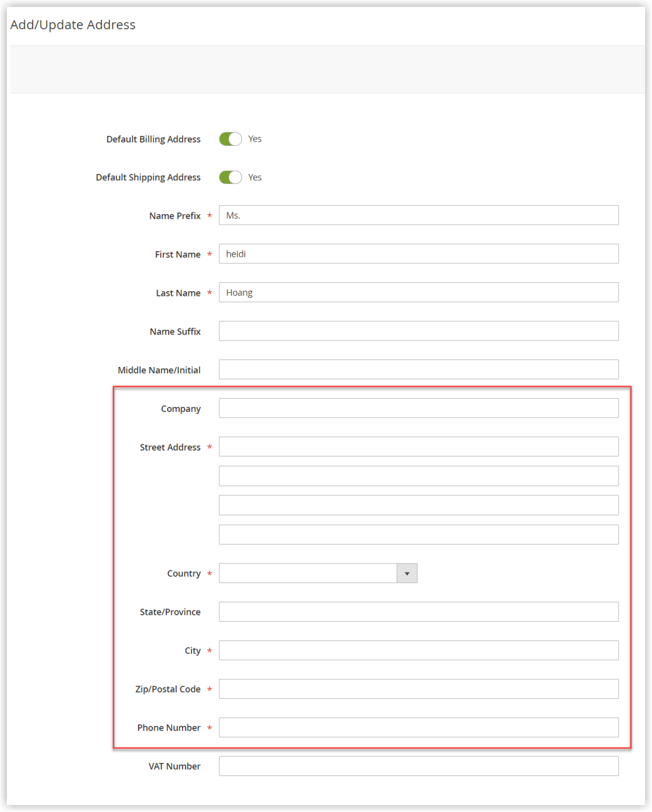
Task: Click the Add/Update Address heading text
Action: tap(73, 25)
